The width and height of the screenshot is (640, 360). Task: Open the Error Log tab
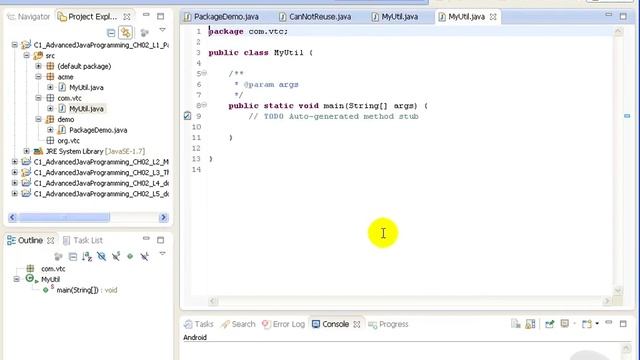[284, 324]
